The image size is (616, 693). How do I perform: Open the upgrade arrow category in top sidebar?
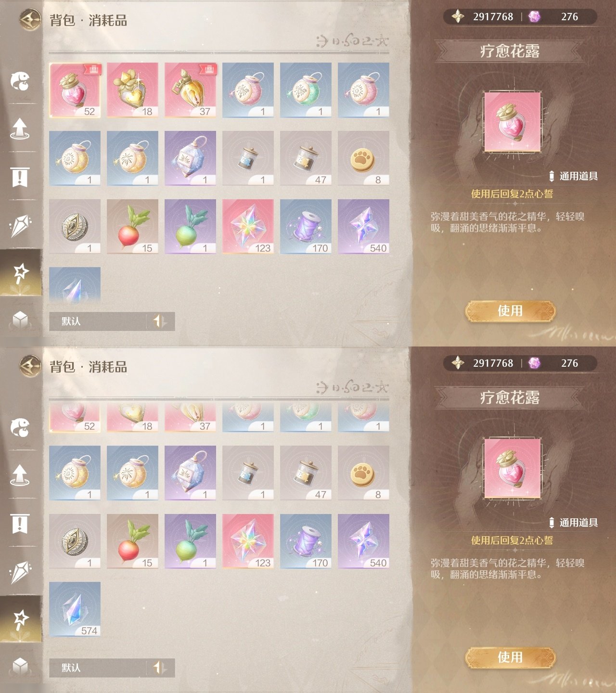pos(20,128)
